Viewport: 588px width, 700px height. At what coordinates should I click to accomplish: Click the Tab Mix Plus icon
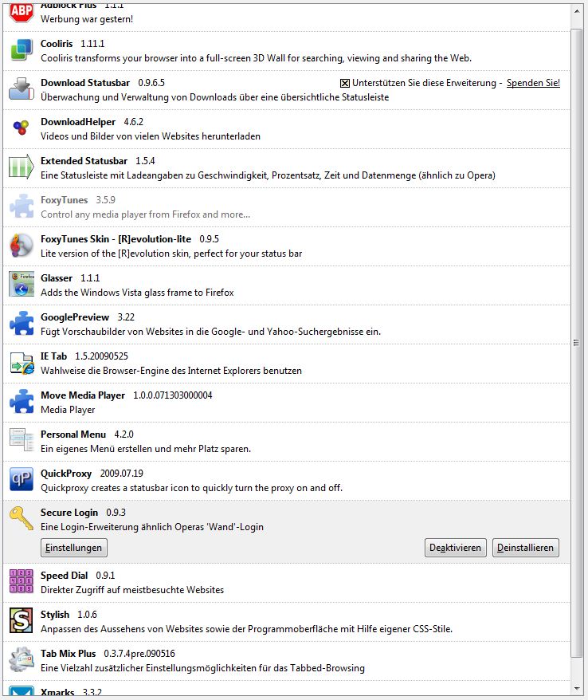[x=22, y=660]
